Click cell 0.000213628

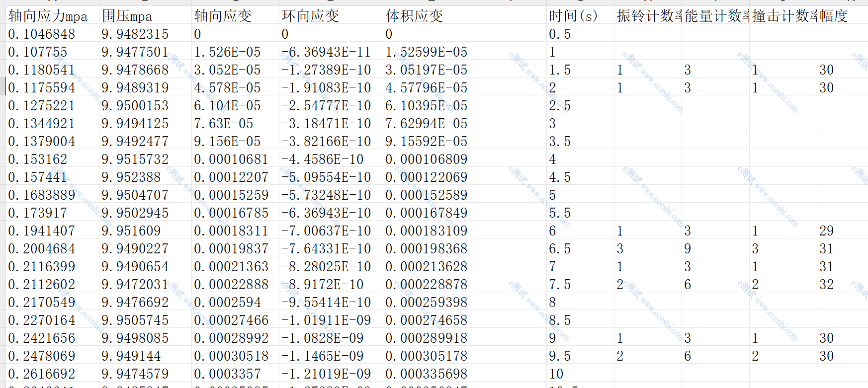431,266
